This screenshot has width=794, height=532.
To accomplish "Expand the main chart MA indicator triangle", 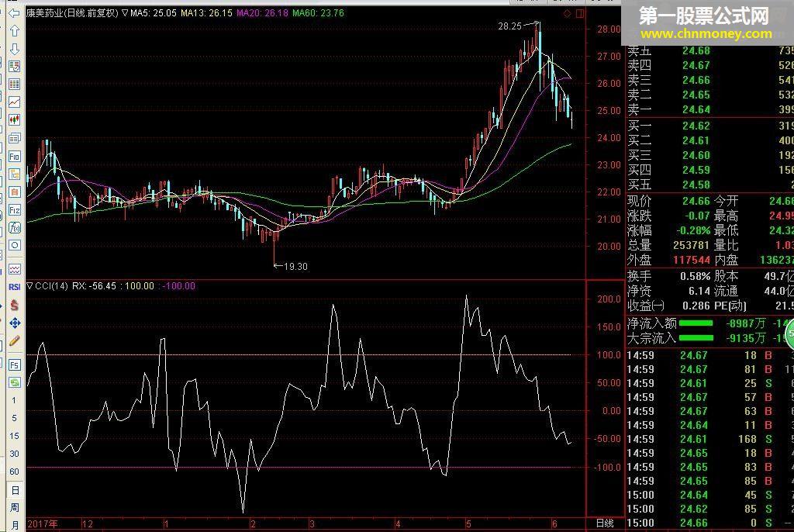I will (125, 13).
